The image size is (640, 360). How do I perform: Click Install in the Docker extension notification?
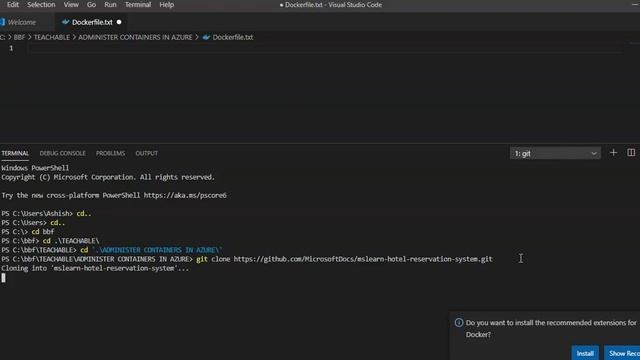pos(585,353)
